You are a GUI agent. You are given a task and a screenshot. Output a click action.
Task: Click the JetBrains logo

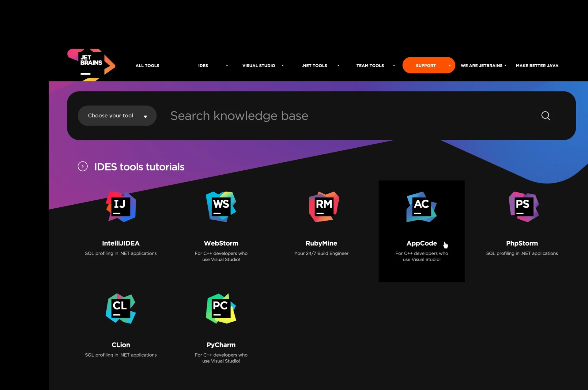(x=91, y=65)
